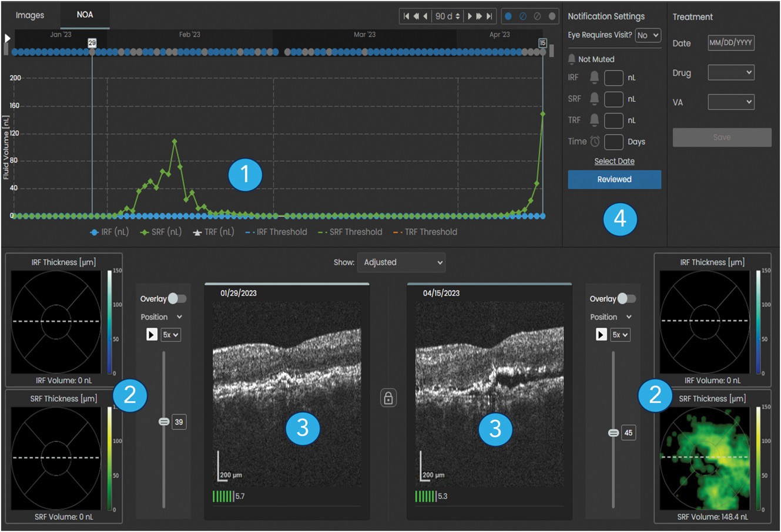Click the slice slider handle showing 45
The height and width of the screenshot is (532, 781).
coord(614,433)
